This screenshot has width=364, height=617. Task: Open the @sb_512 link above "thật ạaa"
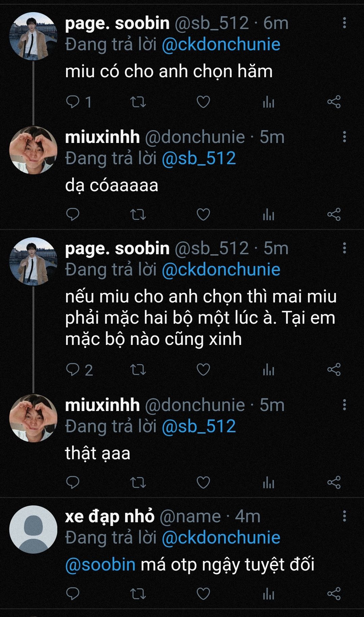pyautogui.click(x=199, y=427)
